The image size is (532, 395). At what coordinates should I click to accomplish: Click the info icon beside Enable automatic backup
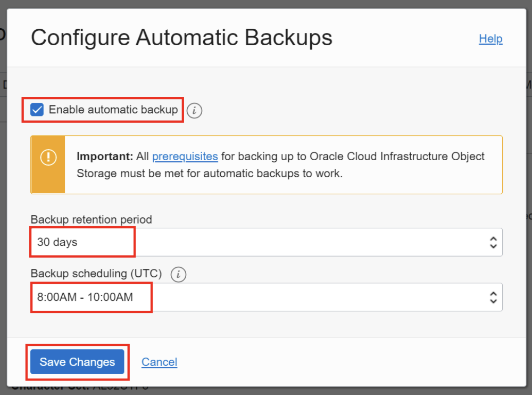coord(195,111)
